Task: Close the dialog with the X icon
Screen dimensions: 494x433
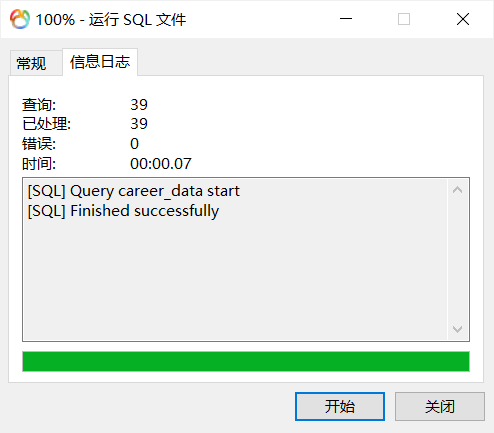Action: [x=463, y=19]
